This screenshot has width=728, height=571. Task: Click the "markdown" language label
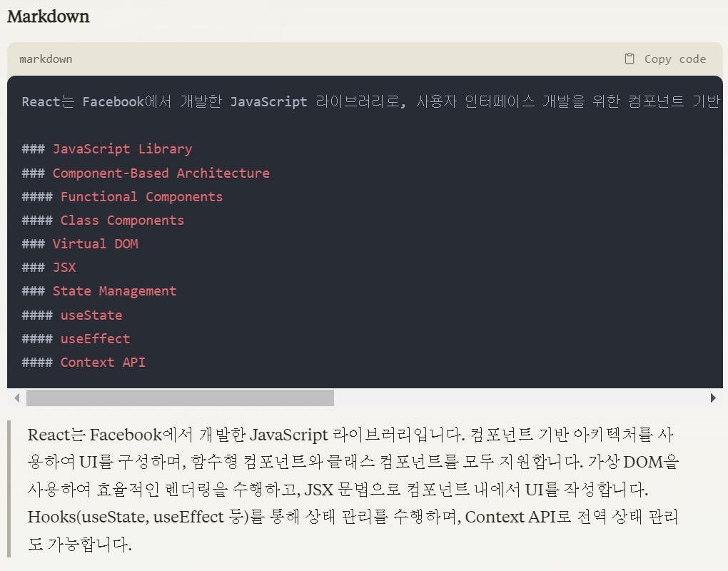[x=46, y=59]
